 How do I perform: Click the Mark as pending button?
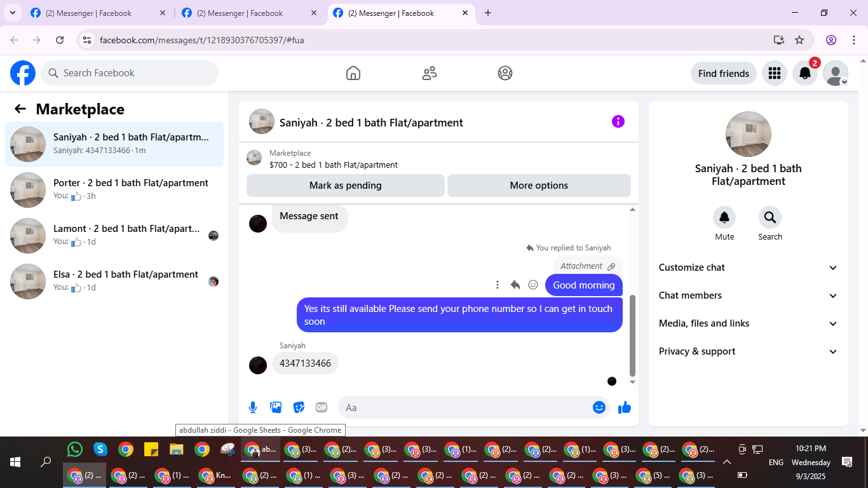346,186
